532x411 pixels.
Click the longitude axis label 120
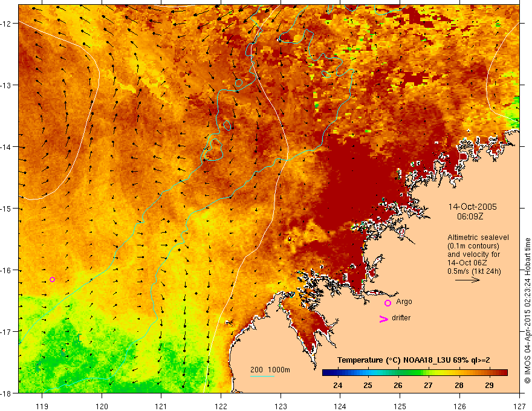[102, 406]
